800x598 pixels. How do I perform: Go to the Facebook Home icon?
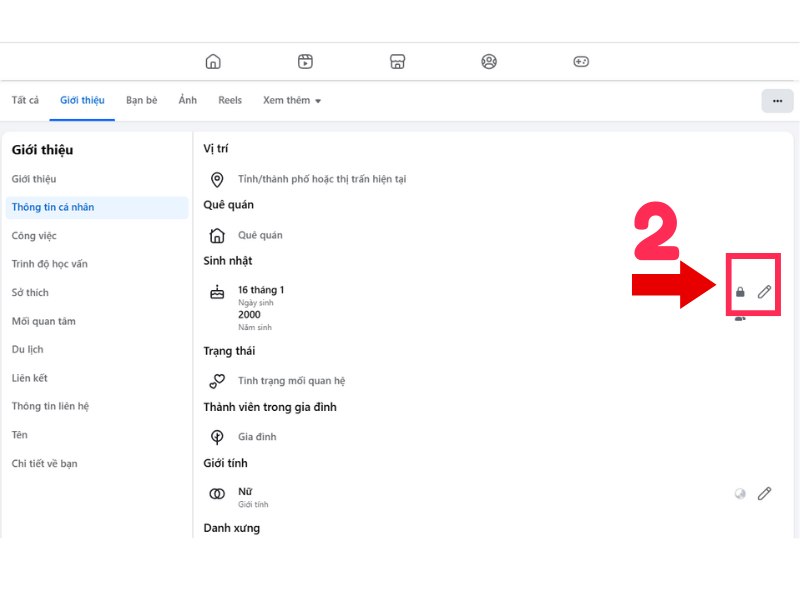(213, 62)
